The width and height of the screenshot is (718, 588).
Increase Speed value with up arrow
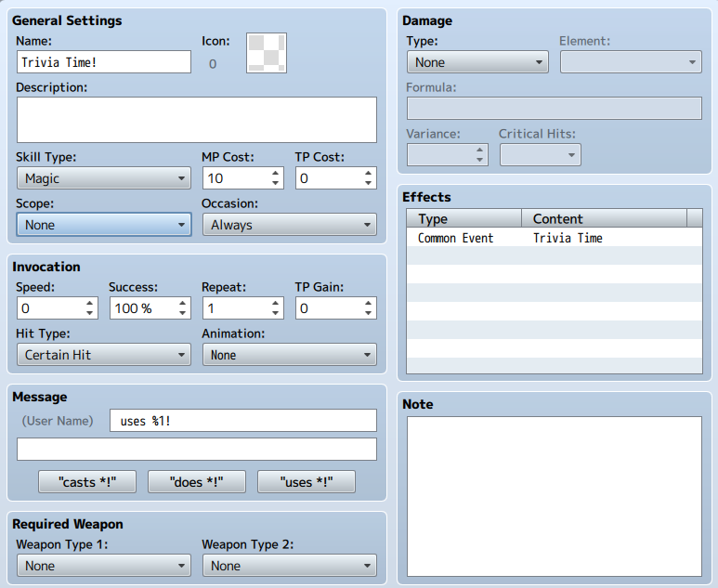tap(90, 303)
